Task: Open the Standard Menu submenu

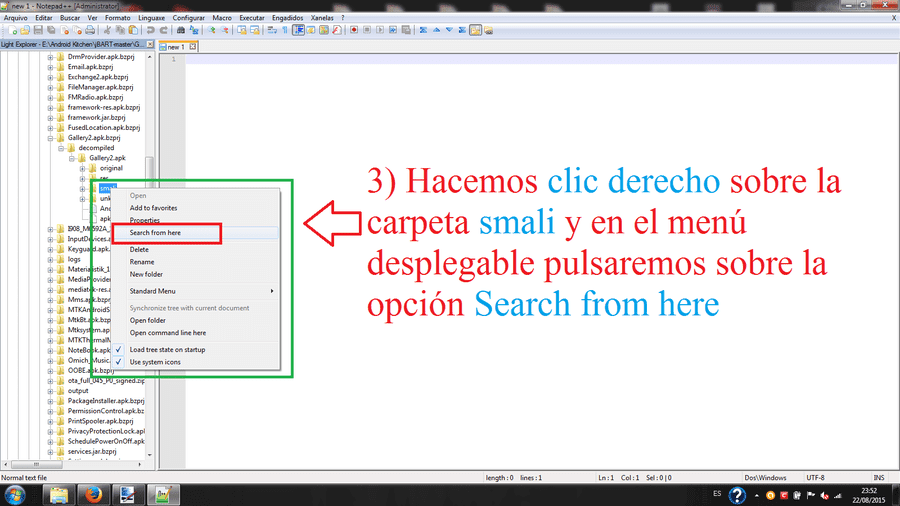Action: 195,291
